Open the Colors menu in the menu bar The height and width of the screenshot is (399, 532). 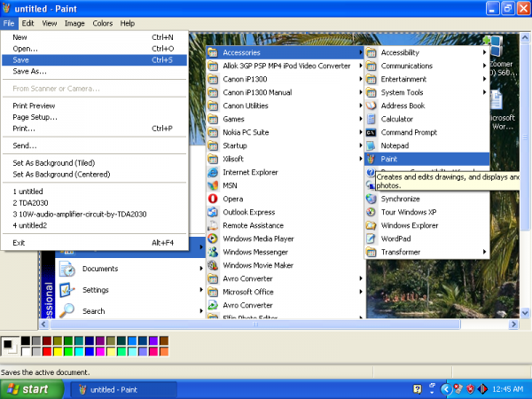[x=103, y=23]
